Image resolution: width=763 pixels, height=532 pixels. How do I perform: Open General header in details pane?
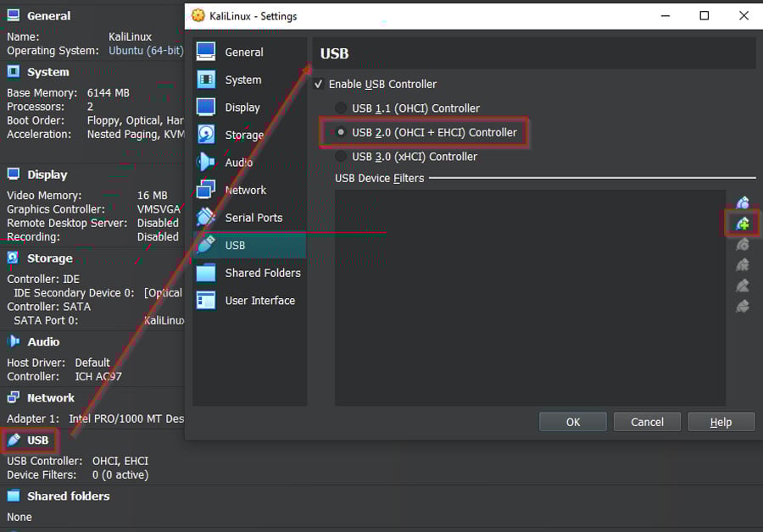coord(48,16)
